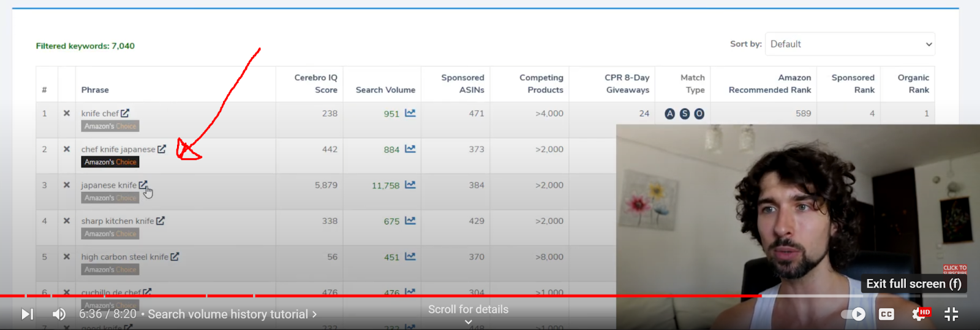Image resolution: width=980 pixels, height=330 pixels.
Task: Remove knife chef row with X icon
Action: 67,113
